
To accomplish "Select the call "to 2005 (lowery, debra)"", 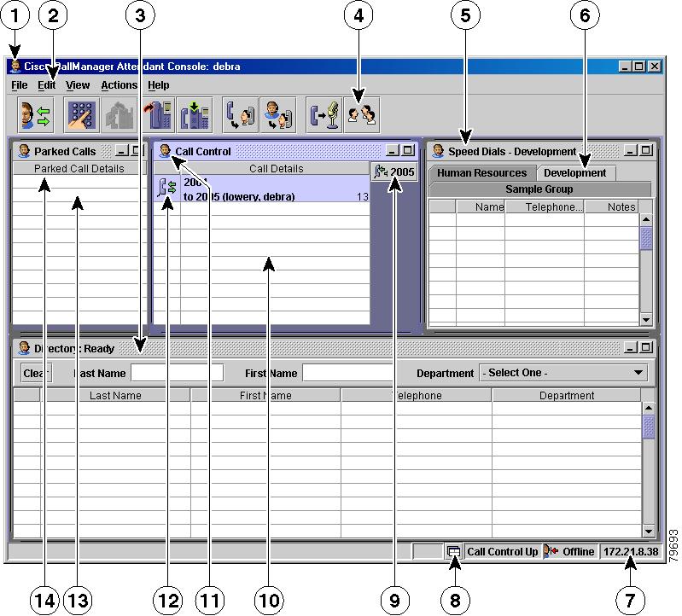I will pyautogui.click(x=261, y=189).
